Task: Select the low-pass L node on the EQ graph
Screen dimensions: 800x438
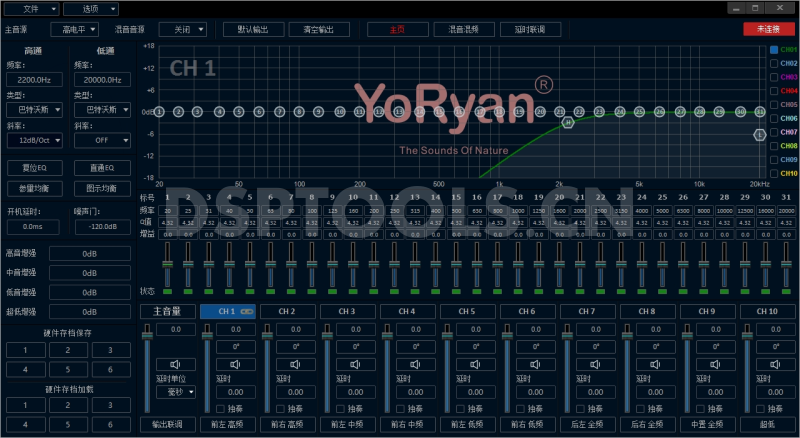Action: (x=760, y=135)
